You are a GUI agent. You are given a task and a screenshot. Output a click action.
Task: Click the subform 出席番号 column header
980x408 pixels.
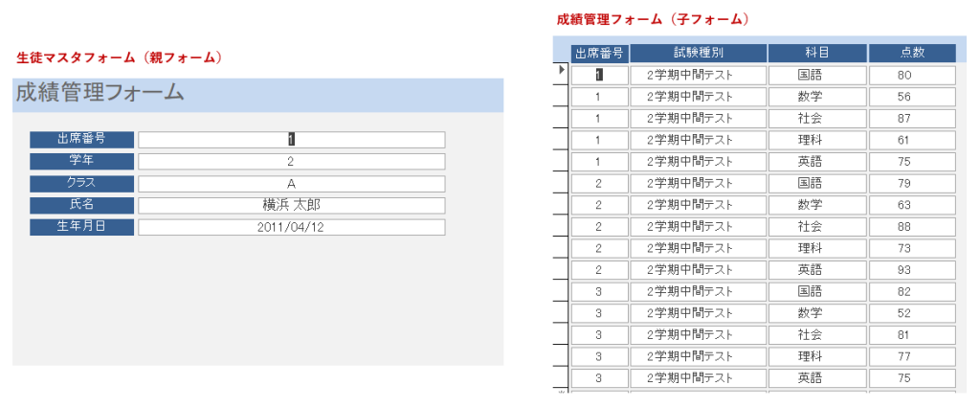(599, 54)
